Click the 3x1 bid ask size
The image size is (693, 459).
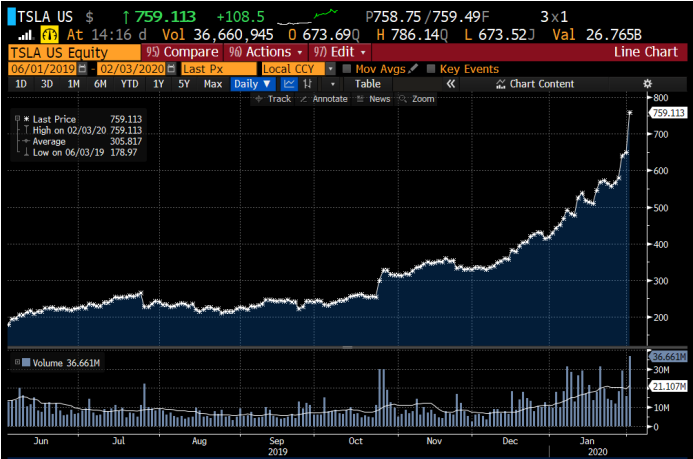pos(554,17)
